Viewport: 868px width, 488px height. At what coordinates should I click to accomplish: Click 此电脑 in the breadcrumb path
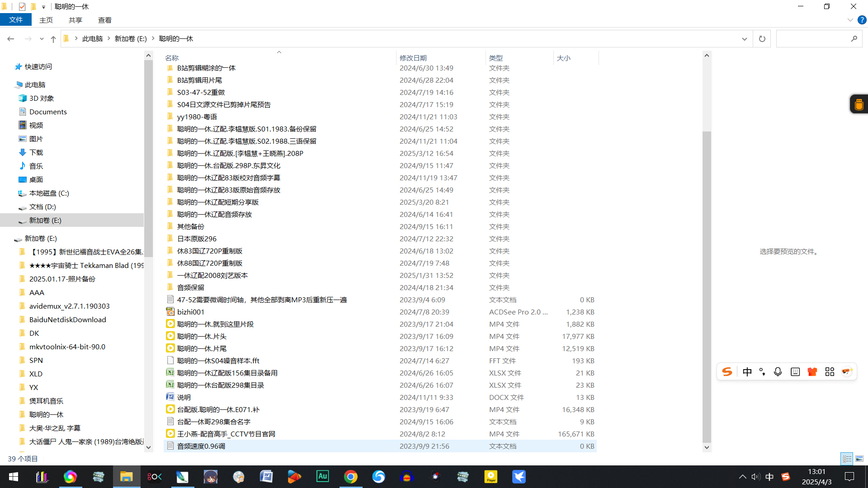click(x=92, y=39)
